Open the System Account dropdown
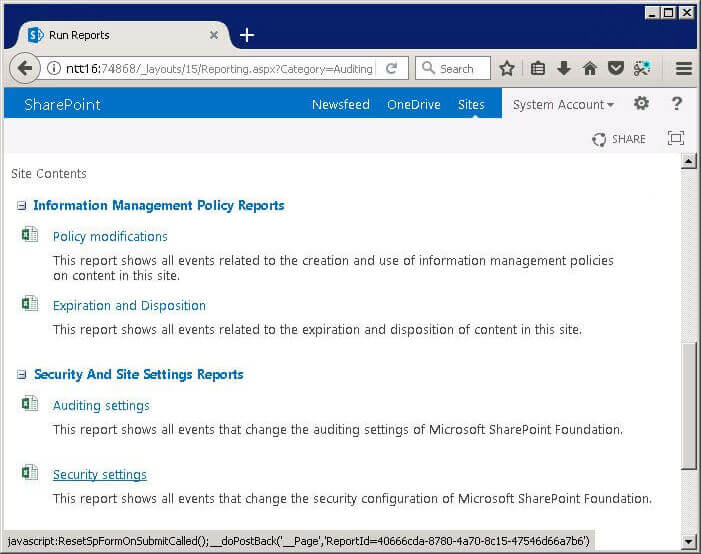This screenshot has width=701, height=554. point(563,105)
